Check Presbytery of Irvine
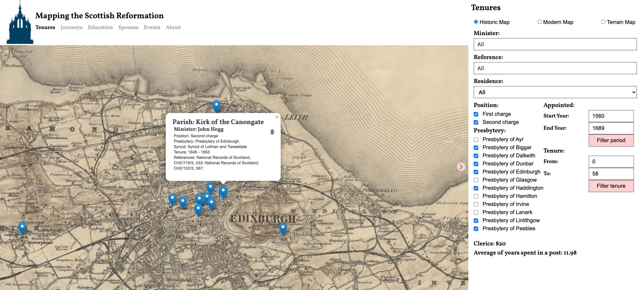Viewport: 644px width, 290px height. [476, 204]
